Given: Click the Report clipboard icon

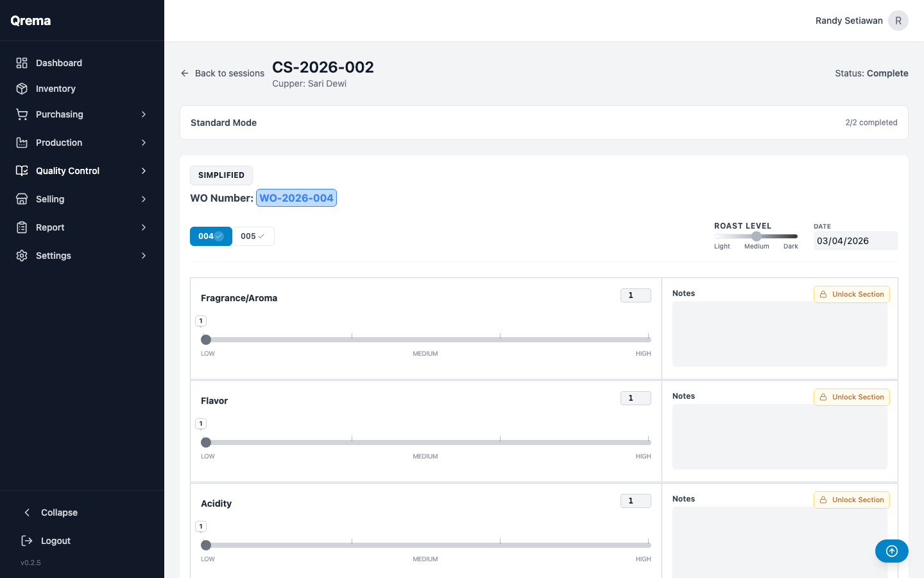Looking at the screenshot, I should click(x=22, y=227).
